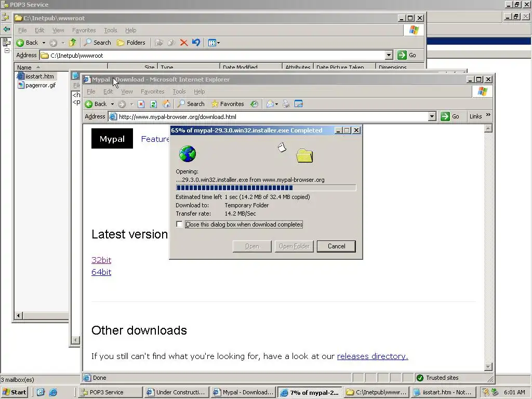Click Go button in Internet Explorer address bar

pyautogui.click(x=450, y=116)
